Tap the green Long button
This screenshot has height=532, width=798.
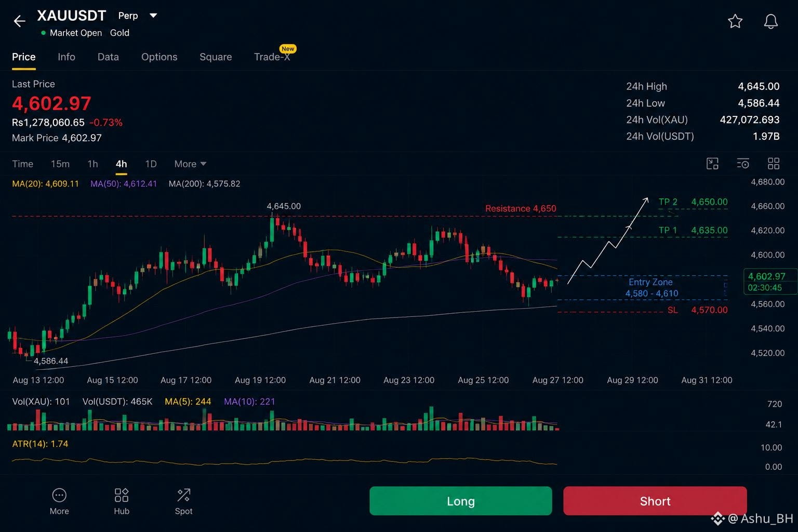[461, 501]
